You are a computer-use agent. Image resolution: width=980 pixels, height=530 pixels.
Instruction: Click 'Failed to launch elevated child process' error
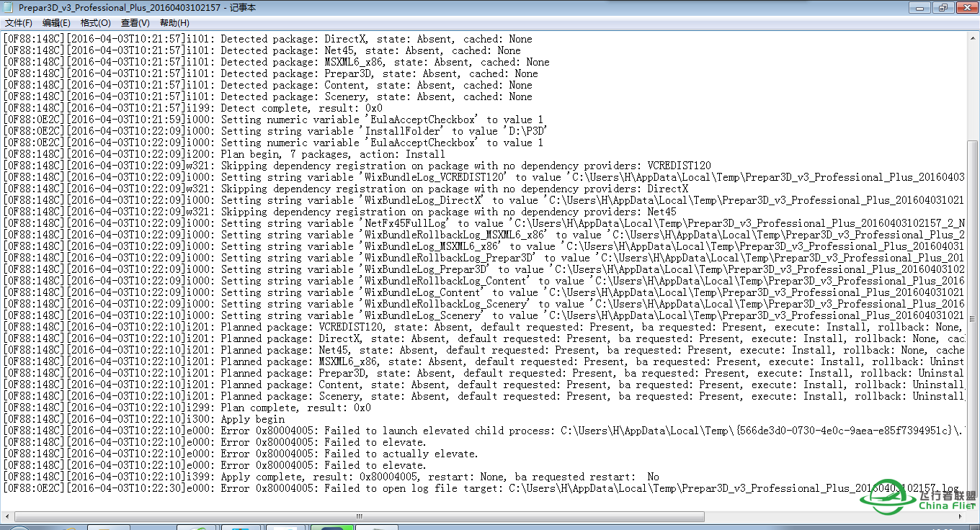[x=484, y=431]
